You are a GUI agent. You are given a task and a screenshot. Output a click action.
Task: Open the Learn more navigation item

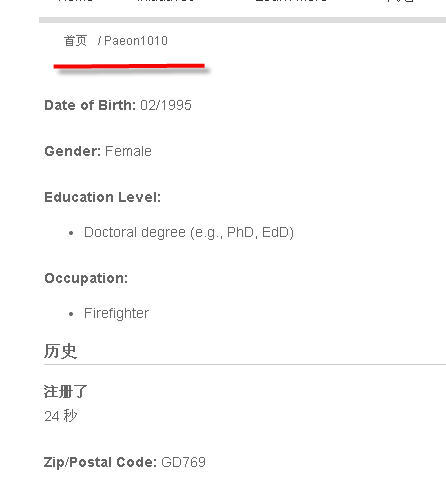click(291, 1)
